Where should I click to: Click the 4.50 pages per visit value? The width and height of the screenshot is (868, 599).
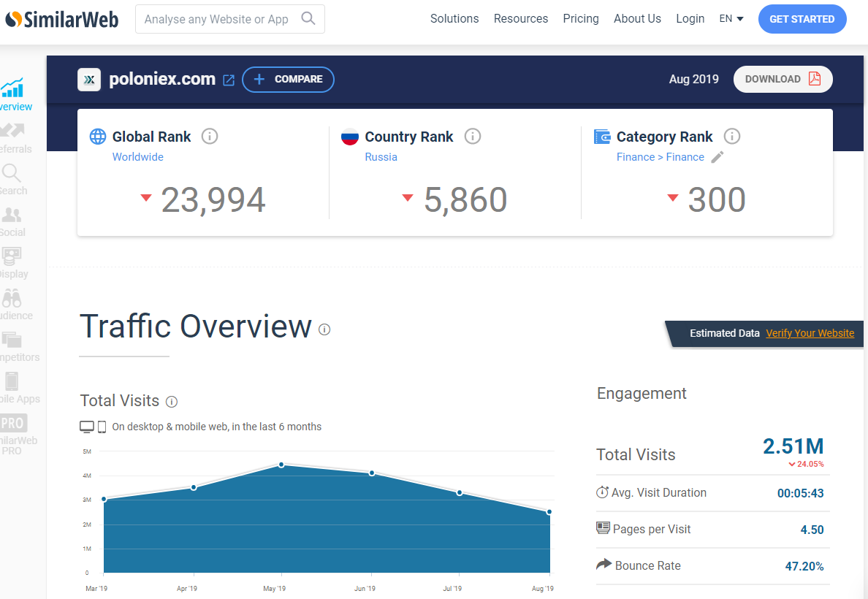tap(812, 530)
